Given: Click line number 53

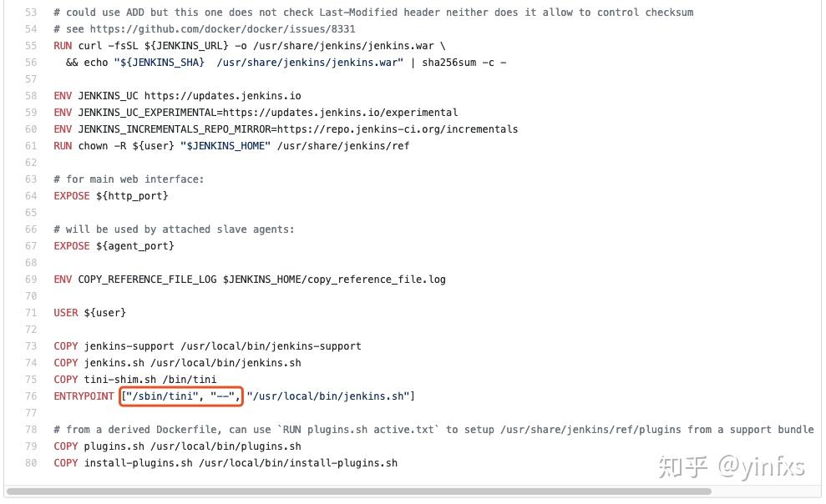Looking at the screenshot, I should tap(31, 13).
